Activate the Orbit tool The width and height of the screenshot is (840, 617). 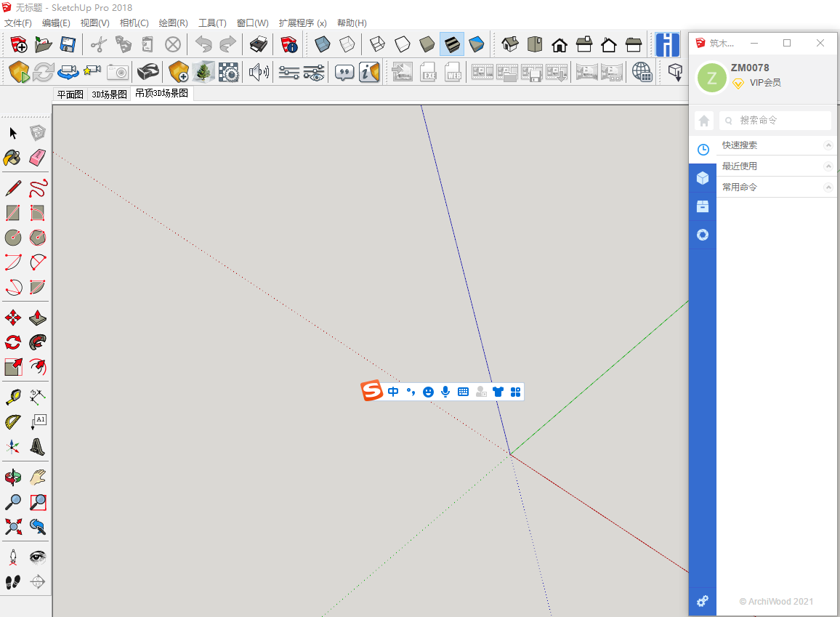[x=13, y=477]
